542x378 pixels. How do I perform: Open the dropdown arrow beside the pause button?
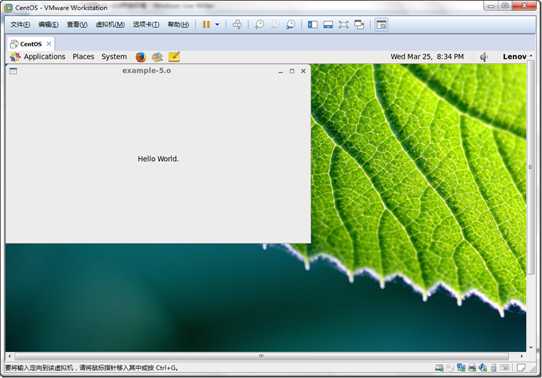tap(217, 25)
